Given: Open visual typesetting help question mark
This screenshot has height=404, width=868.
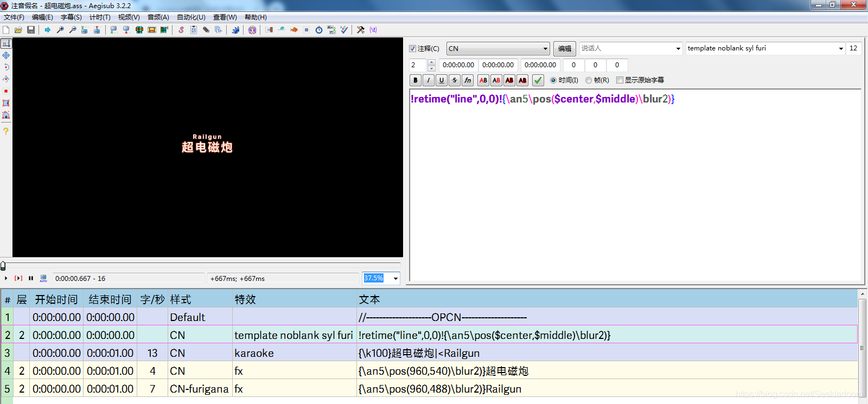Looking at the screenshot, I should (x=6, y=131).
